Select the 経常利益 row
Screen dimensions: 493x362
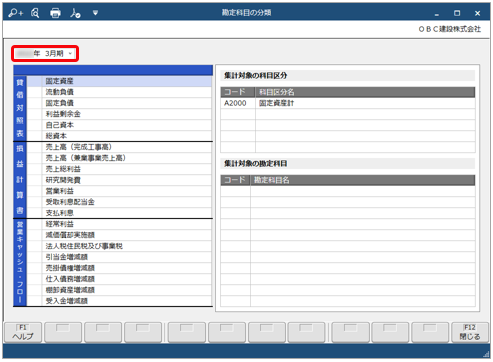(x=119, y=224)
